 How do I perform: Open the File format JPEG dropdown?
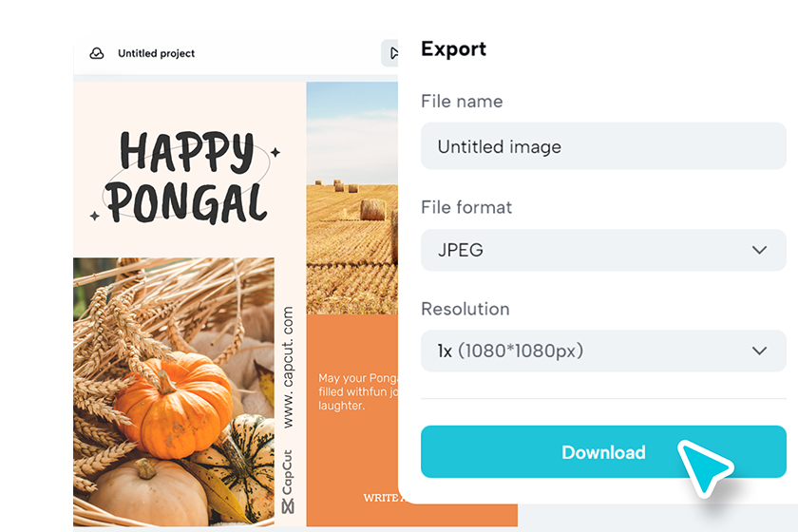point(603,250)
